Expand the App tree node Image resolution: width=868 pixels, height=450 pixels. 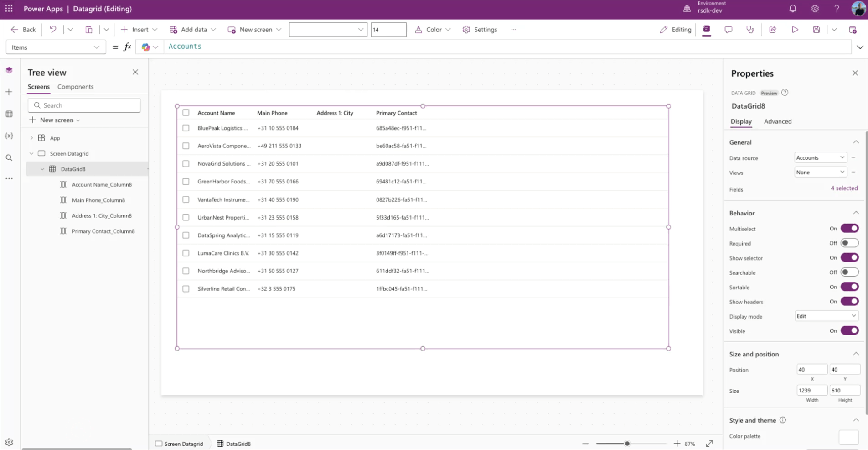[31, 138]
